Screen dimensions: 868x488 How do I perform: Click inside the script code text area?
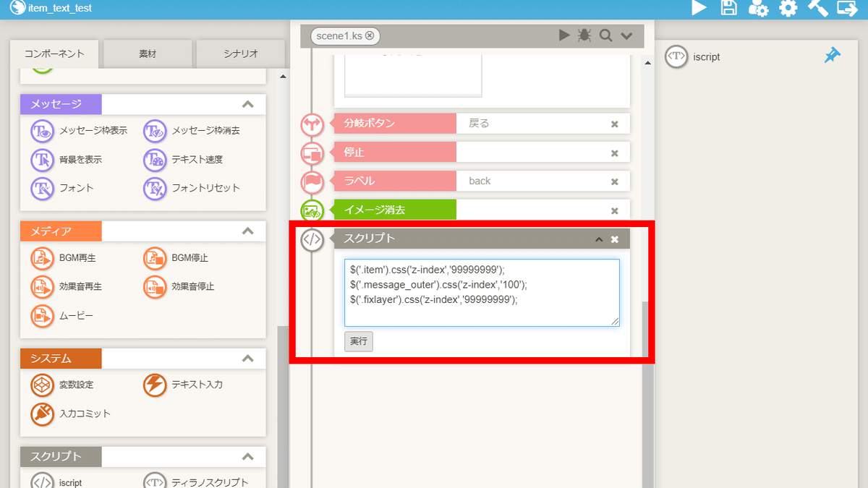(482, 293)
